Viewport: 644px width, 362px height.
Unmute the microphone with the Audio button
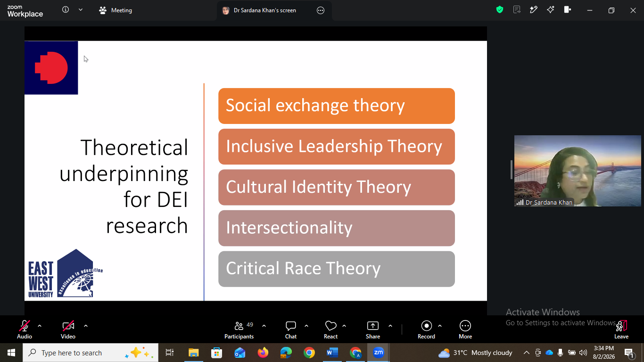(25, 329)
